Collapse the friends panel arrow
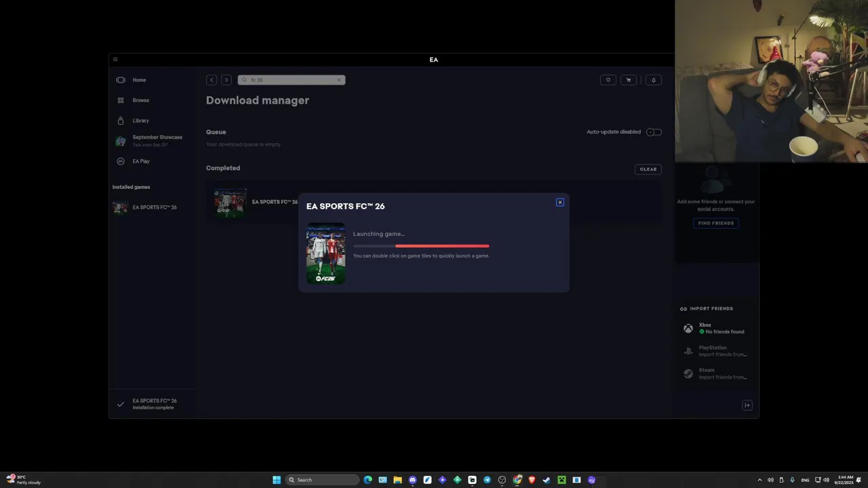Viewport: 868px width, 488px height. pos(747,405)
